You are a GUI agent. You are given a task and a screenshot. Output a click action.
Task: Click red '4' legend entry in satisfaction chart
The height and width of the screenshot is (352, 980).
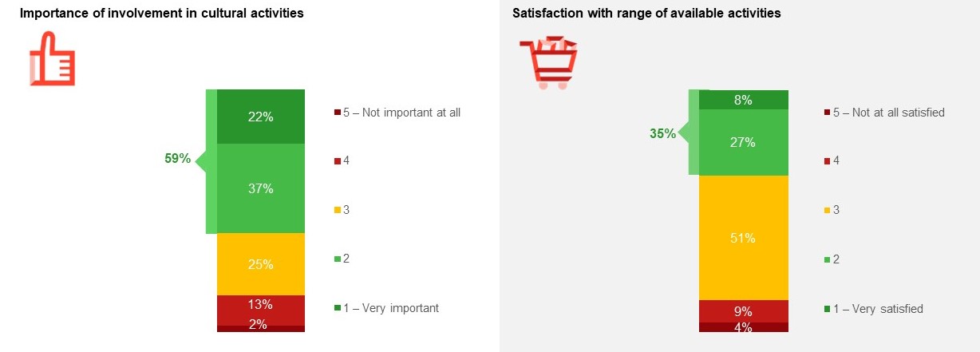[832, 161]
